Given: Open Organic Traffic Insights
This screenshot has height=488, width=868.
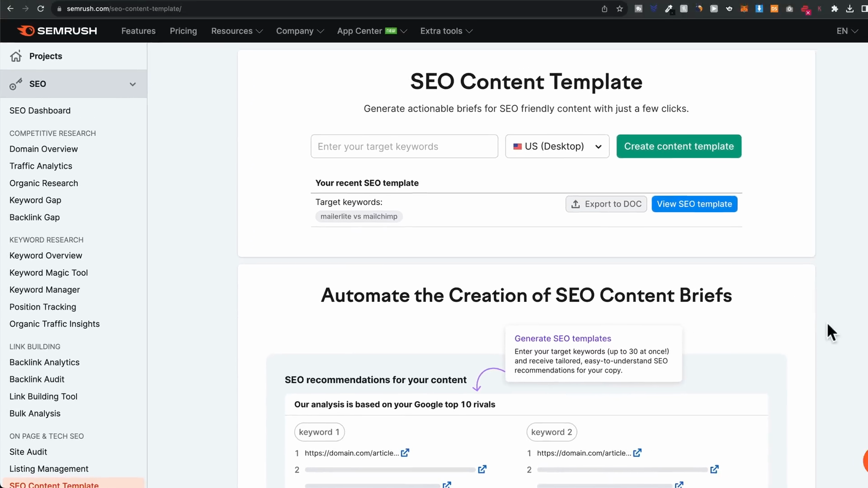Looking at the screenshot, I should tap(54, 324).
